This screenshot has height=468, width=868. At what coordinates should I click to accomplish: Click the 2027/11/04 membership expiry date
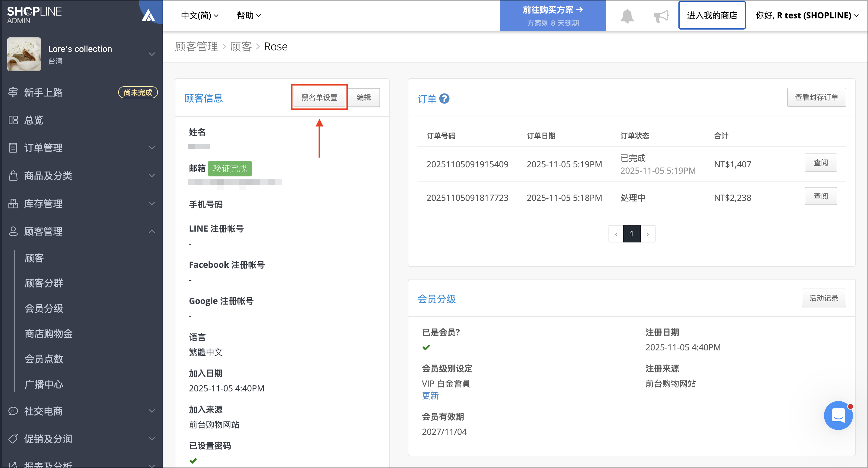coord(444,432)
